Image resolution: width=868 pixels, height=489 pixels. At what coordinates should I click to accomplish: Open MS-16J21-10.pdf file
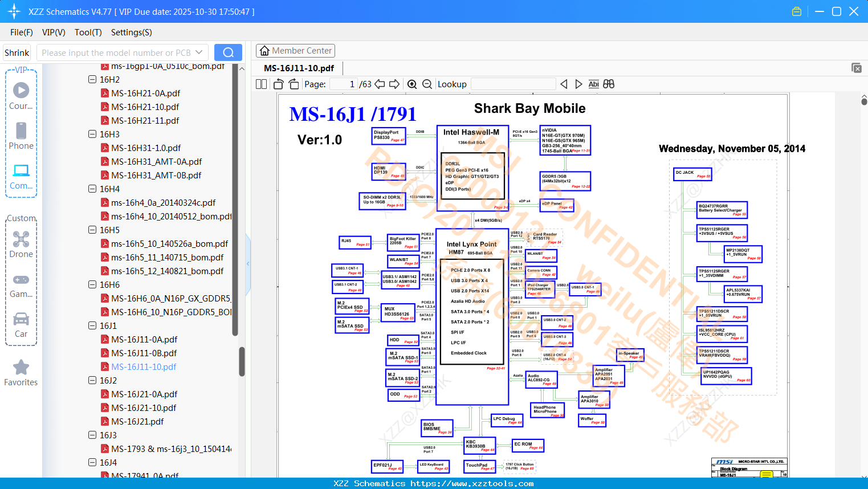[144, 407]
